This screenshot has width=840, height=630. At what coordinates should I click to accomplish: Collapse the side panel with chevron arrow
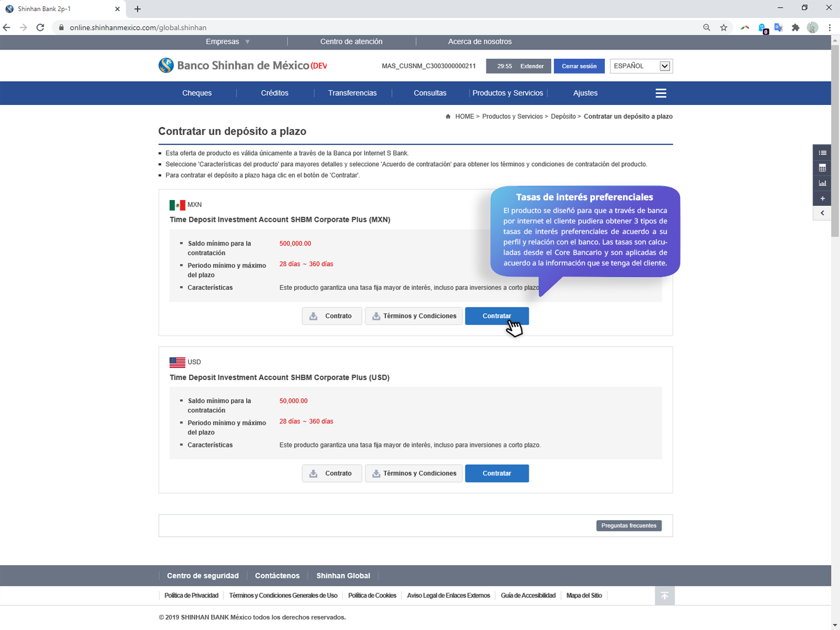822,213
